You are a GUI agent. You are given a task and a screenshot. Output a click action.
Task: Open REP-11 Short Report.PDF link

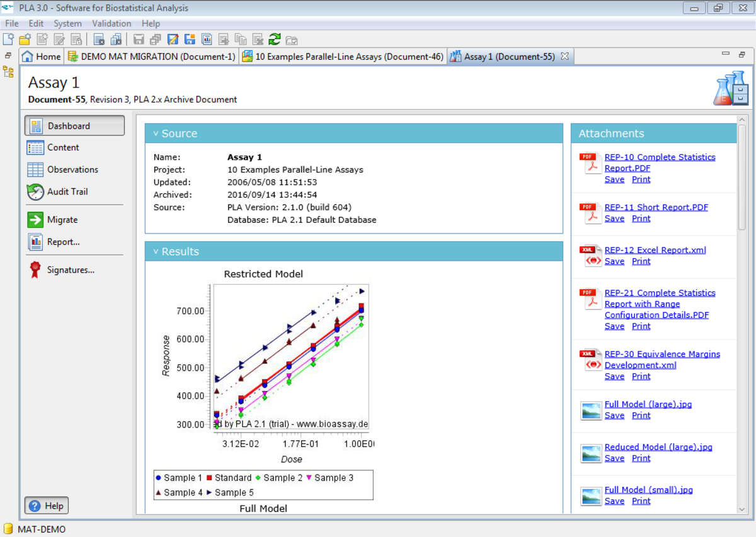656,207
